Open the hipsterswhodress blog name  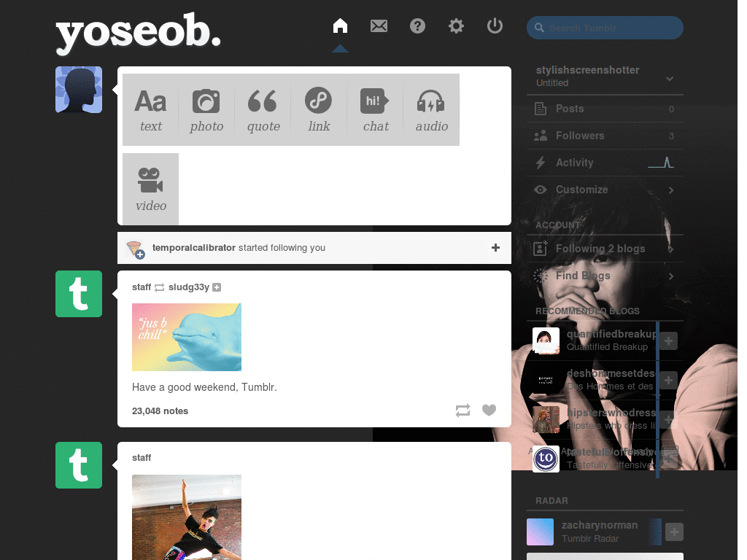click(x=611, y=413)
